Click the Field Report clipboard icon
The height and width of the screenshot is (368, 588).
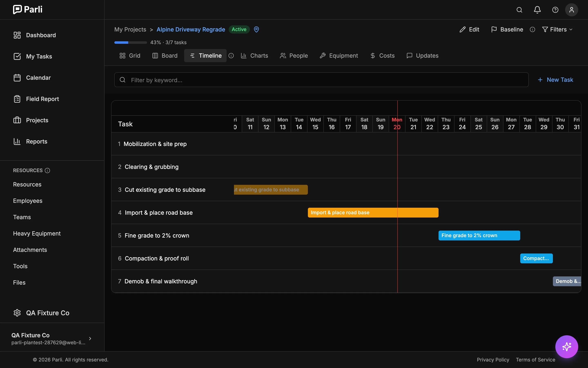(x=17, y=99)
